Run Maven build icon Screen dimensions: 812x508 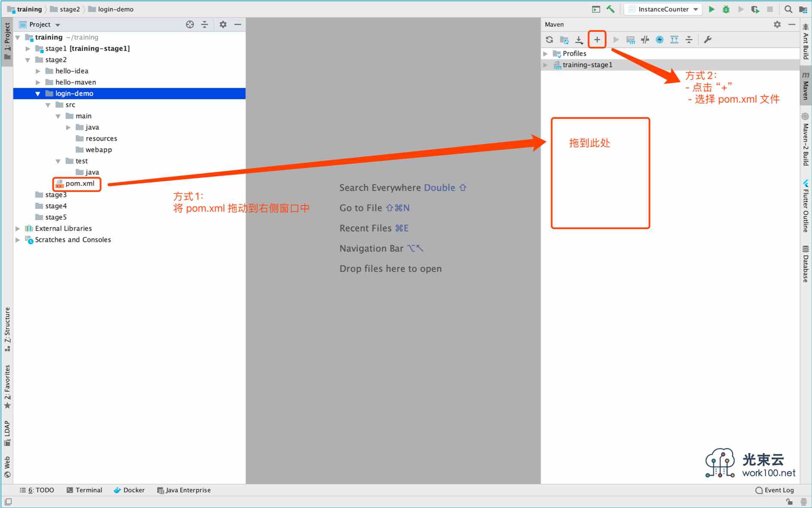pyautogui.click(x=616, y=40)
